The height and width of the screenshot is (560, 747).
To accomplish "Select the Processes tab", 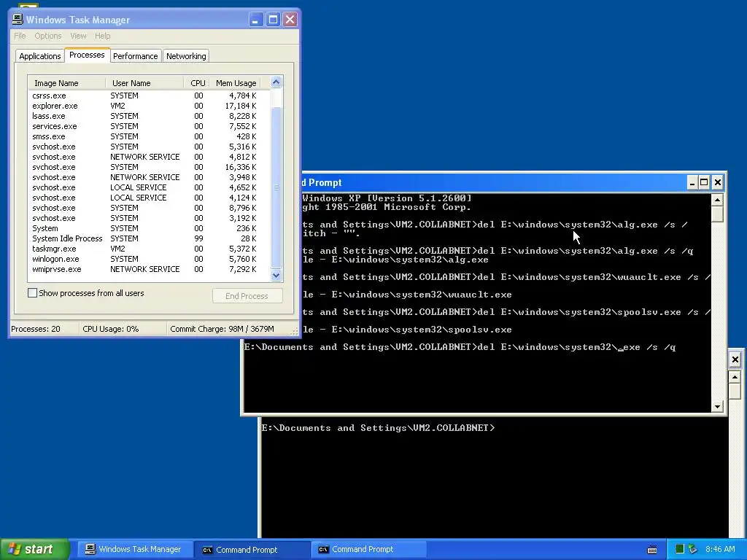I will point(87,55).
